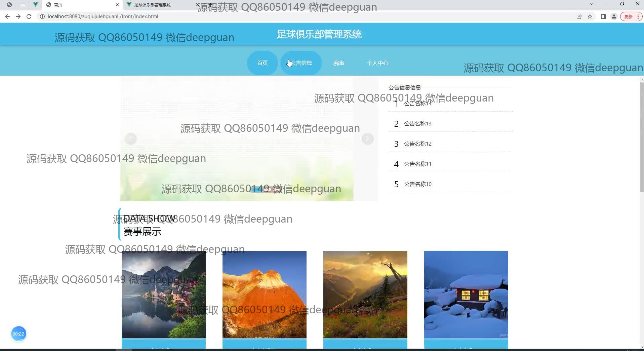This screenshot has width=644, height=351.
Task: Restore down the browser window
Action: [x=622, y=4]
